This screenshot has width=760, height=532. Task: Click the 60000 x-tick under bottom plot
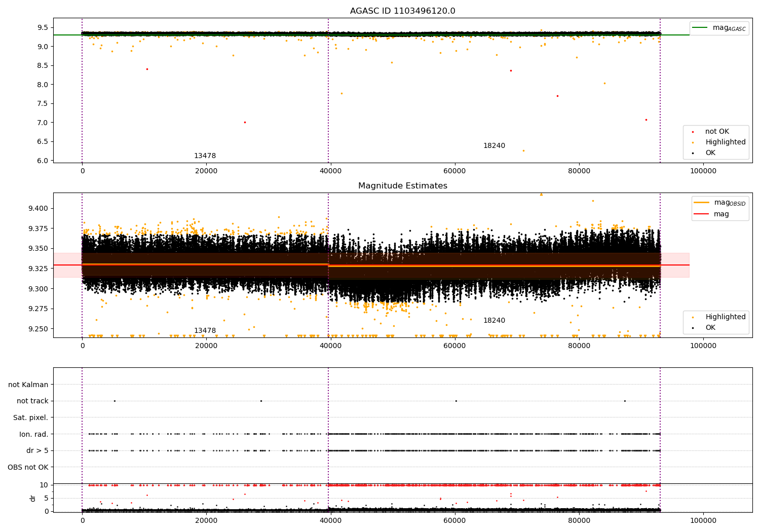point(455,520)
